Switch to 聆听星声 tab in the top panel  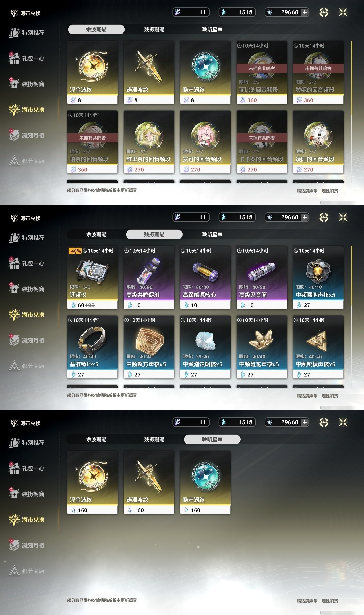pyautogui.click(x=212, y=30)
